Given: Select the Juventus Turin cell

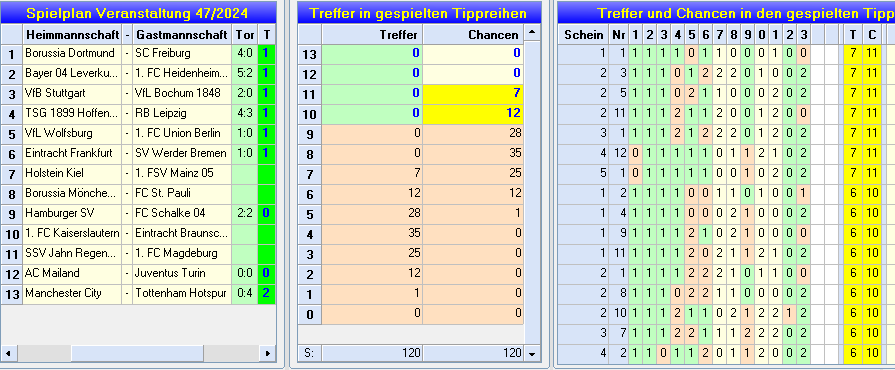Looking at the screenshot, I should [x=183, y=274].
